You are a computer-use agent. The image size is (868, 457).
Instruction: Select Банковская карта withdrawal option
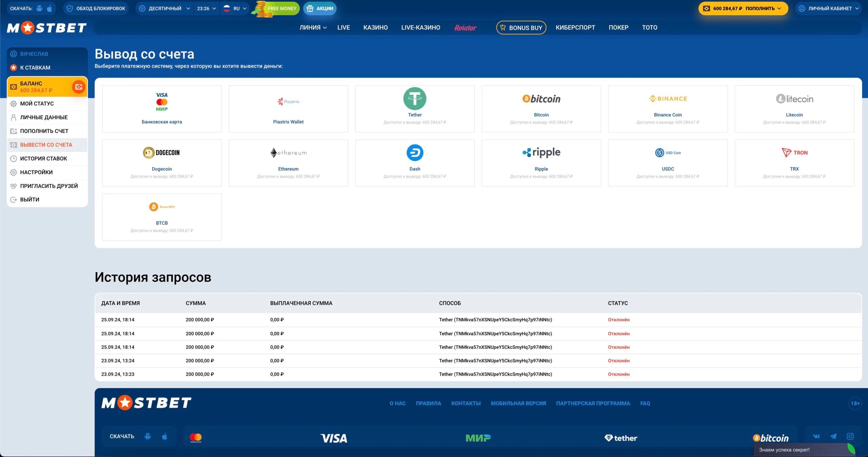pyautogui.click(x=162, y=108)
